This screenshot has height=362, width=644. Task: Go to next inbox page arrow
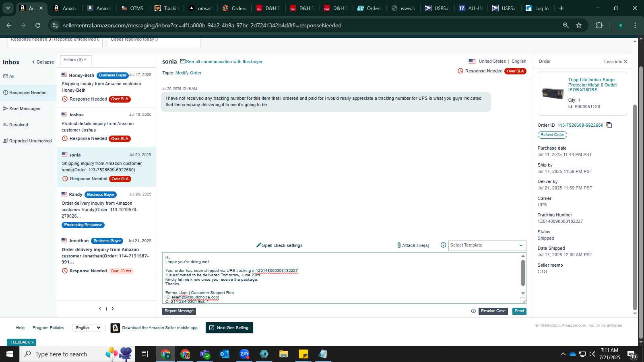point(113,309)
